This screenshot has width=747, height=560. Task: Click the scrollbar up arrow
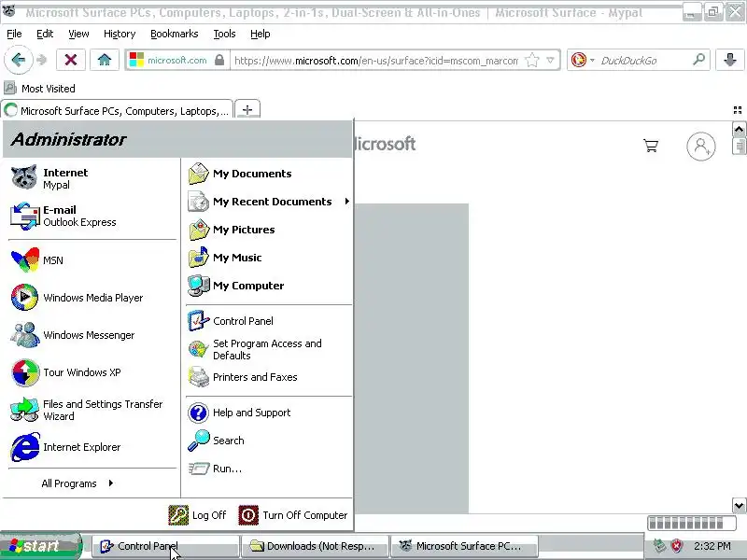click(739, 130)
